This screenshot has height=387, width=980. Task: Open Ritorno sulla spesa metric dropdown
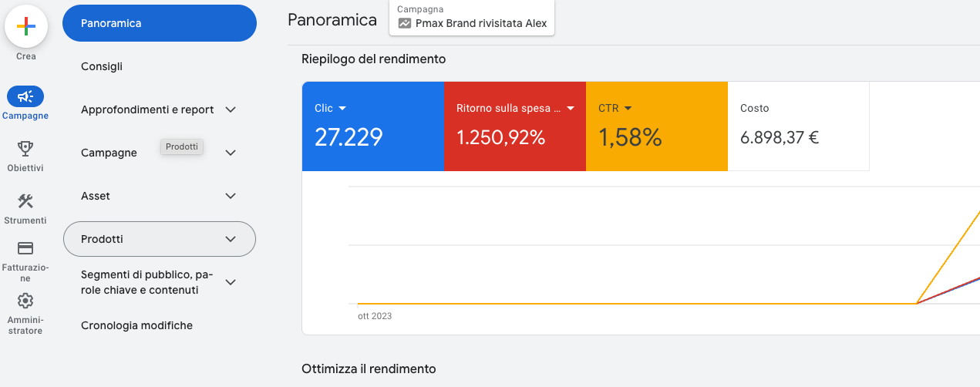[571, 109]
